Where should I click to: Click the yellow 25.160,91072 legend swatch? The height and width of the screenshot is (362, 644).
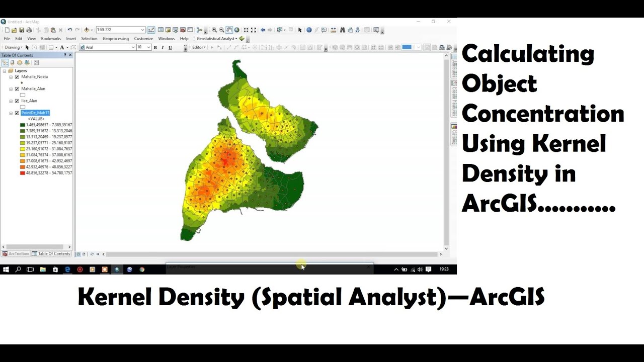23,149
